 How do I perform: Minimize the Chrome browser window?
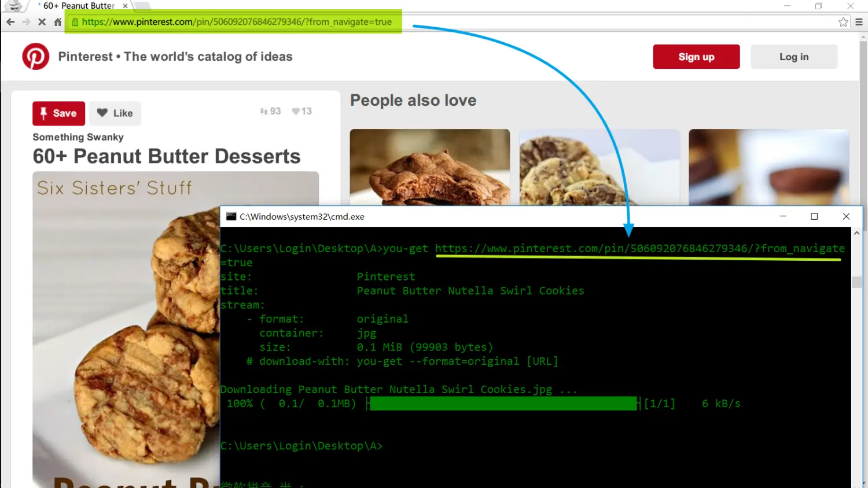point(787,6)
